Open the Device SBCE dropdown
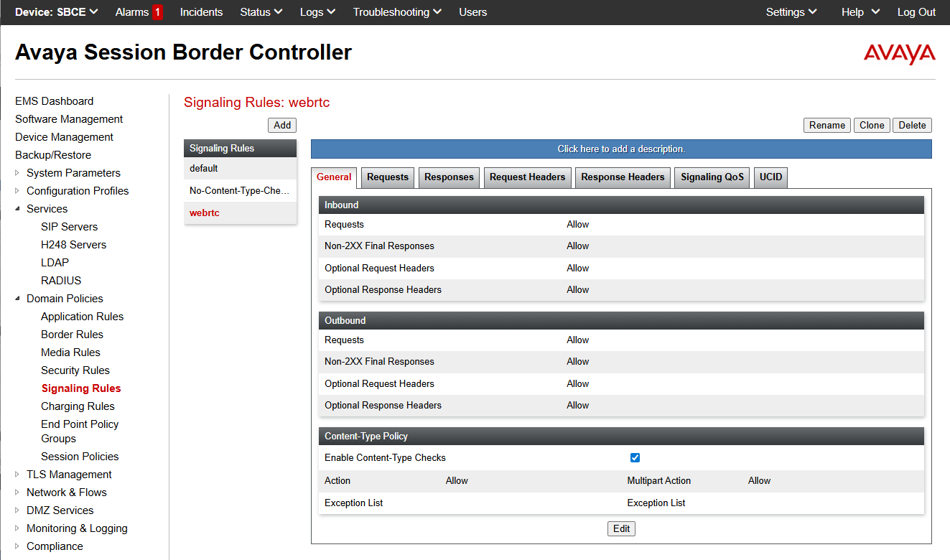 [x=56, y=12]
